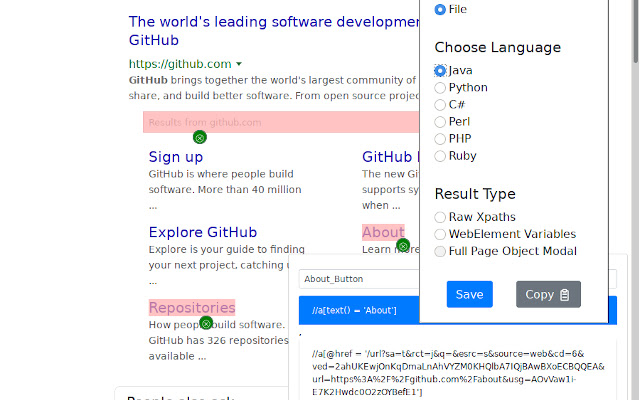Image resolution: width=640 pixels, height=400 pixels.
Task: Click the highlighted About link
Action: [383, 232]
